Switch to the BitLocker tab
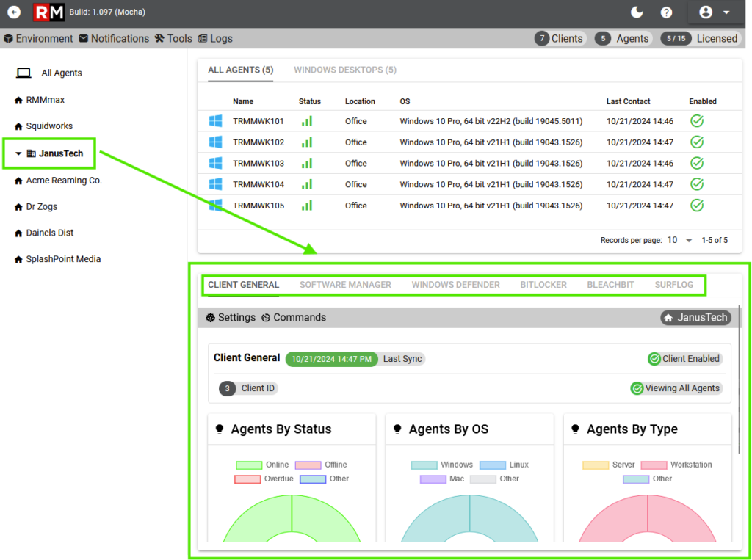752x560 pixels. 543,285
